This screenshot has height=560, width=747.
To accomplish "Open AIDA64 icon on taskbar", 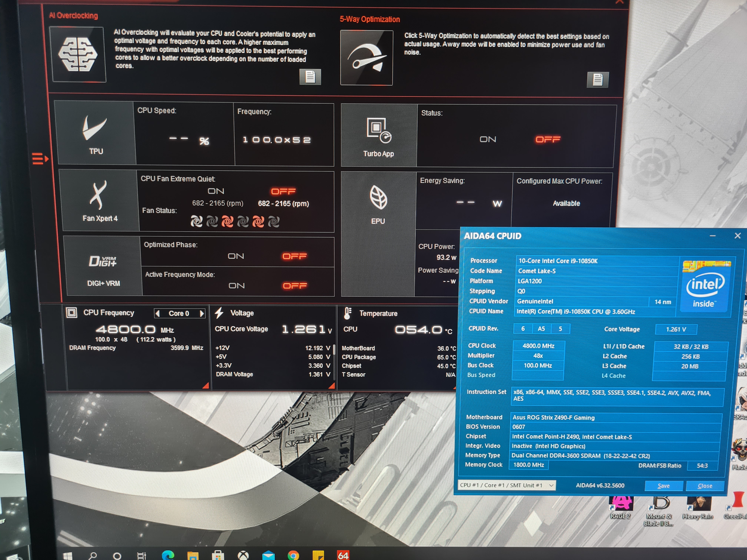I will [x=343, y=555].
